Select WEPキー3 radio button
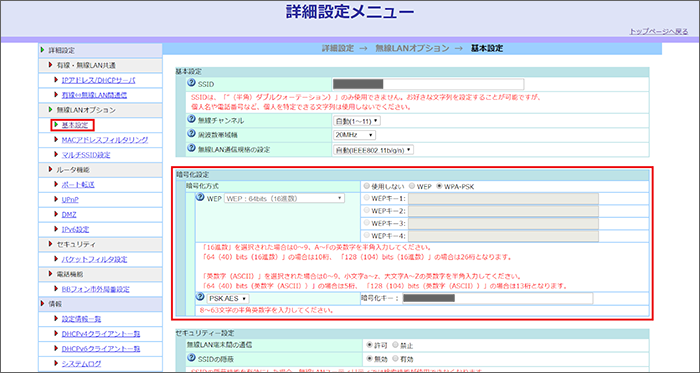 tap(367, 222)
